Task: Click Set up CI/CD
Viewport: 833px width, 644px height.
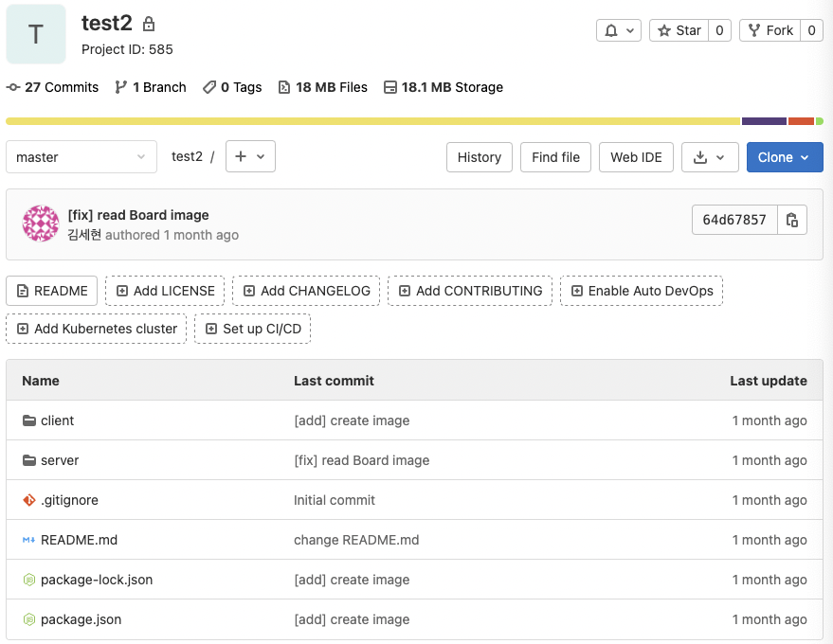Action: pyautogui.click(x=252, y=329)
